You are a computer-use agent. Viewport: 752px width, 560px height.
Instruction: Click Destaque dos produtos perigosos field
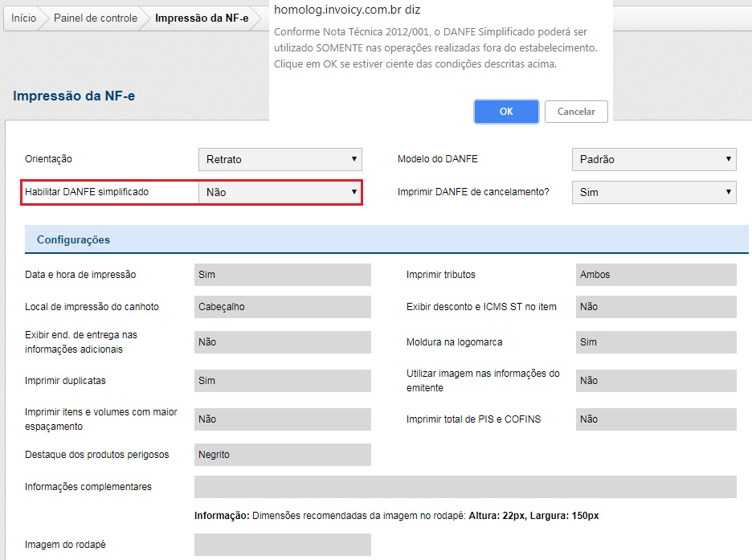pyautogui.click(x=282, y=455)
